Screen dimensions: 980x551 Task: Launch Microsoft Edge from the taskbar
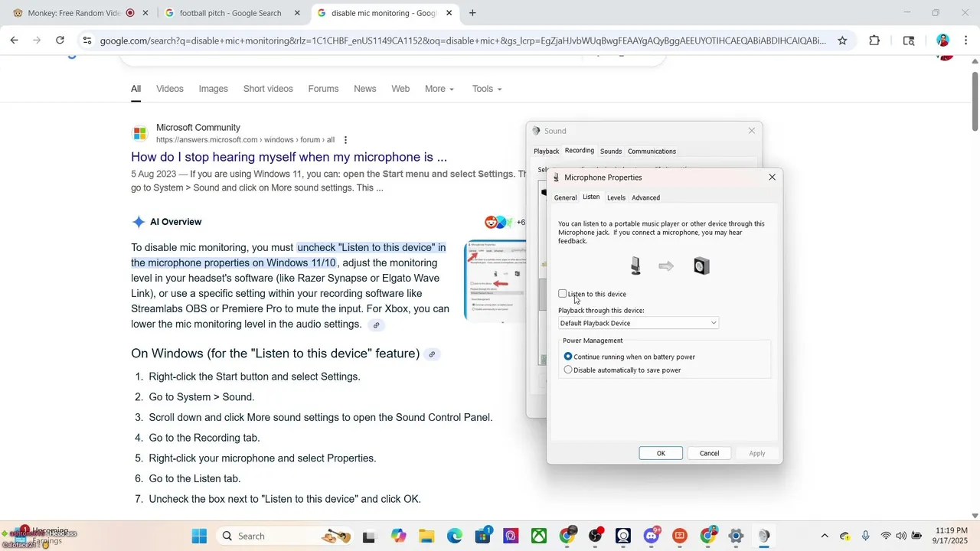click(455, 536)
